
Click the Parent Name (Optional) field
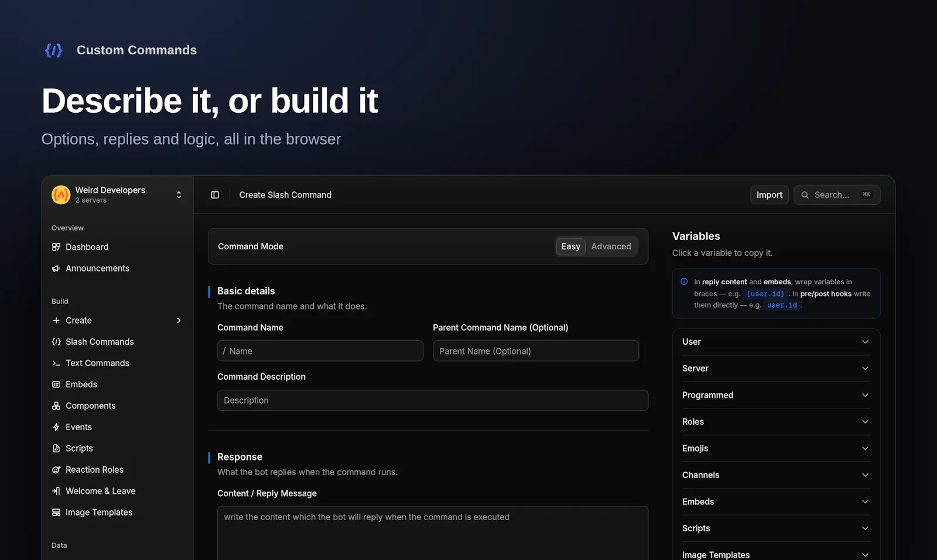point(536,351)
